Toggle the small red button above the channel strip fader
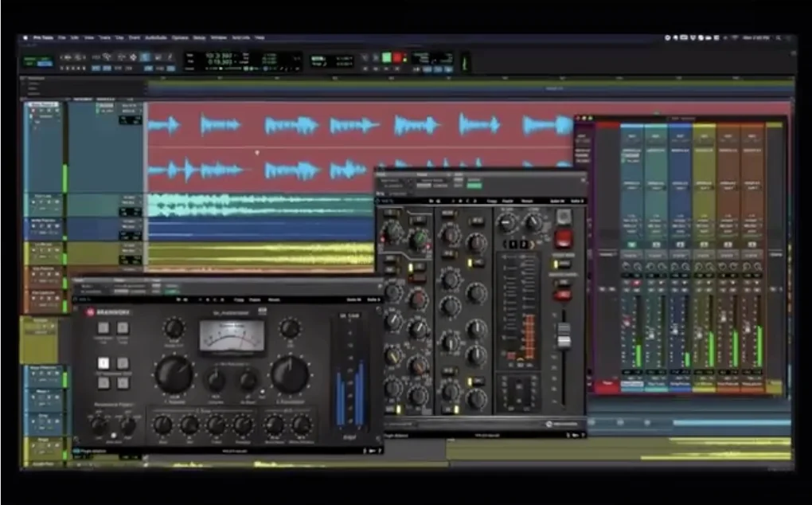 563,296
